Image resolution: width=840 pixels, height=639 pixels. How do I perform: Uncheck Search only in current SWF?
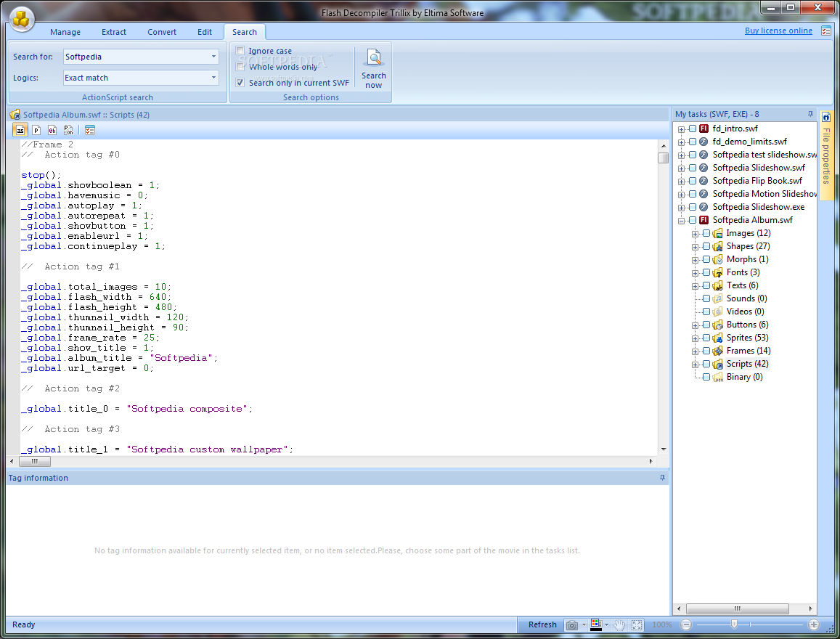click(240, 83)
